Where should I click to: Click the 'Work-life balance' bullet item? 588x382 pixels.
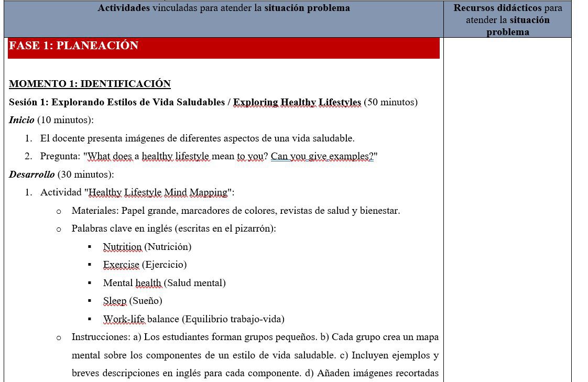pyautogui.click(x=193, y=319)
